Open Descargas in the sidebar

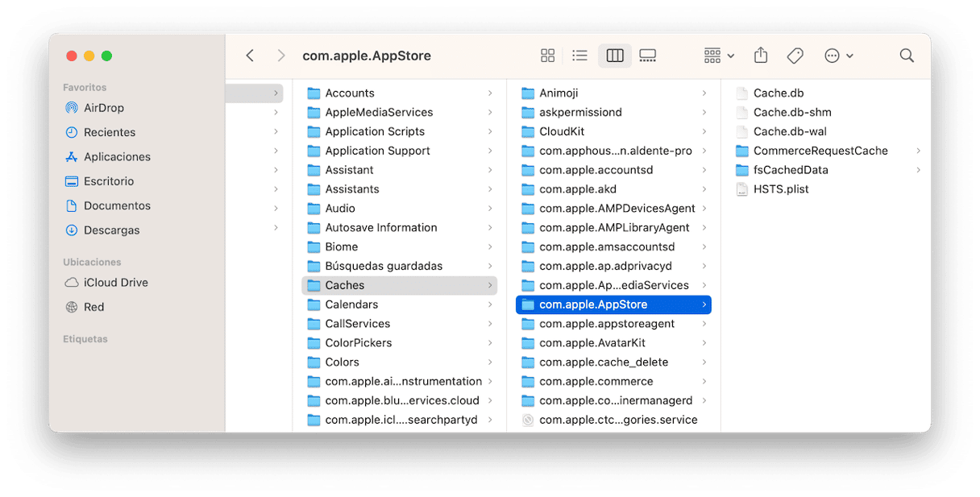102,230
